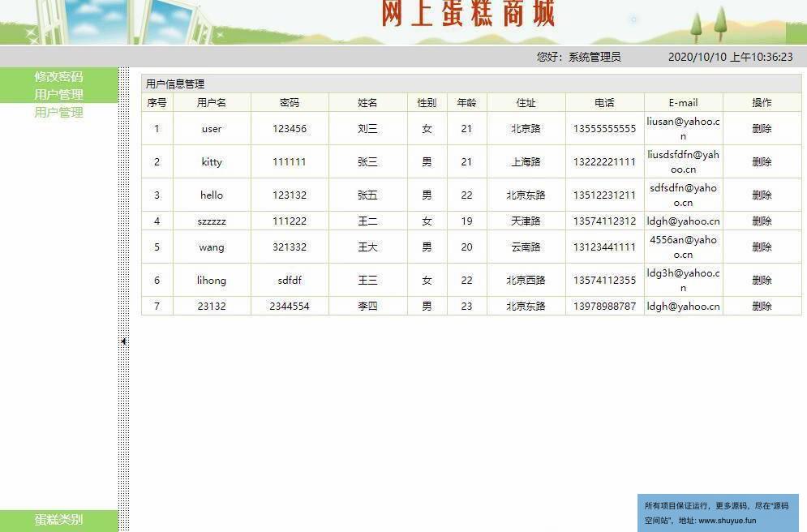Click the 用户信息管理 panel title

pos(175,84)
